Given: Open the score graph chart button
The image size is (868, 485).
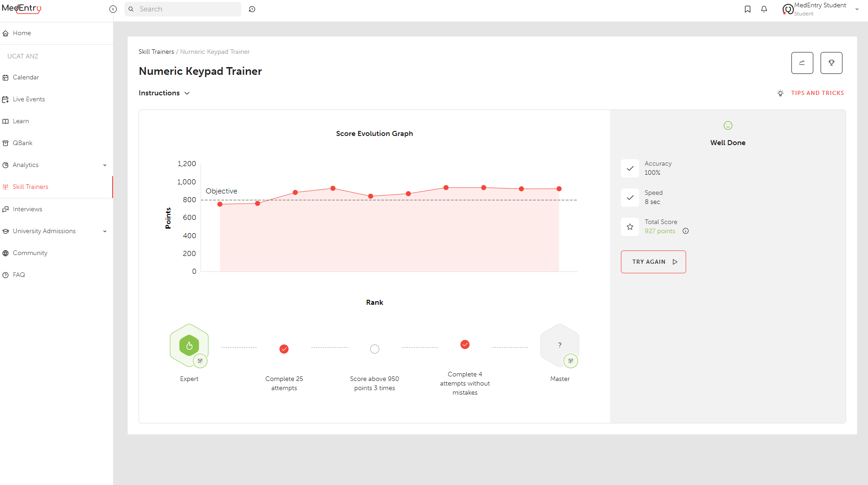Looking at the screenshot, I should point(802,63).
